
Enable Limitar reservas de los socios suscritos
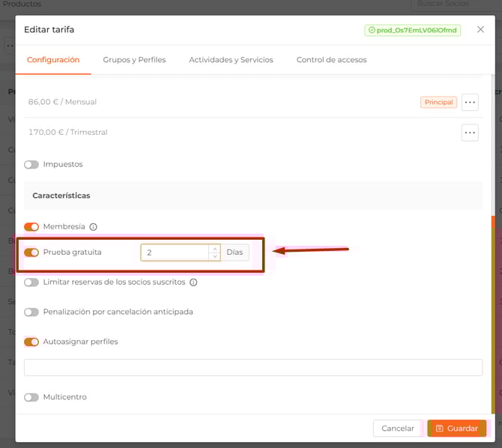pyautogui.click(x=31, y=282)
